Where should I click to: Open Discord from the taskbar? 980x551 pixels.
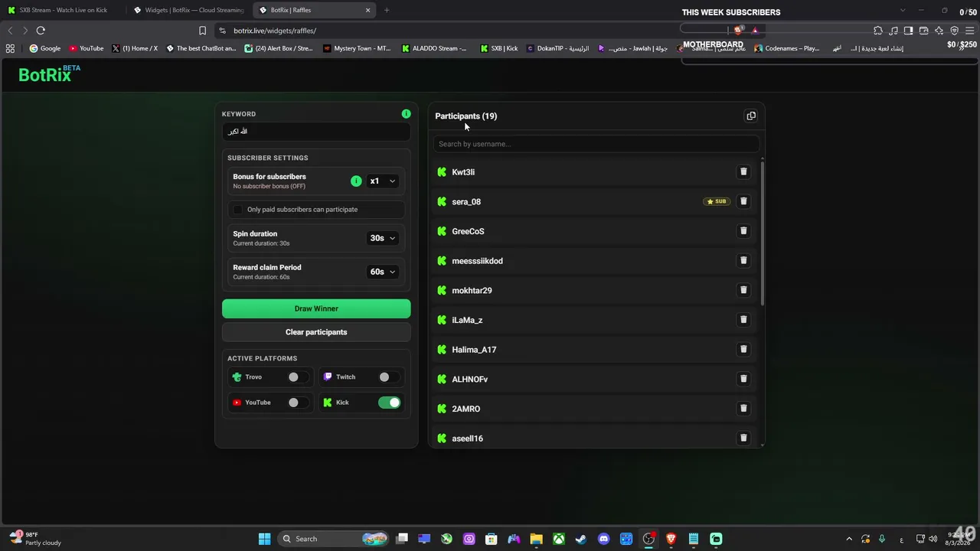(603, 539)
